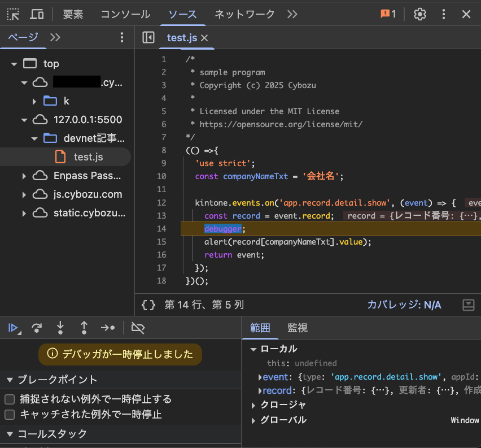Open navigator pane three-dot menu

[x=122, y=37]
